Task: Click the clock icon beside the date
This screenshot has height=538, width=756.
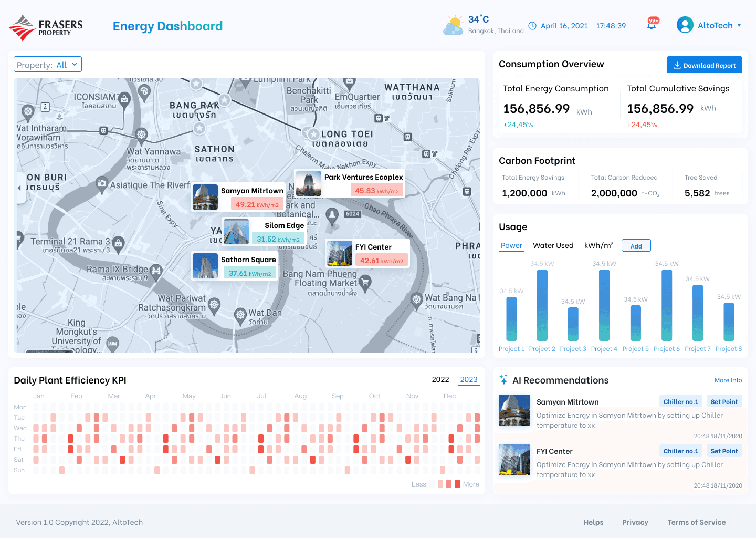Action: (532, 26)
